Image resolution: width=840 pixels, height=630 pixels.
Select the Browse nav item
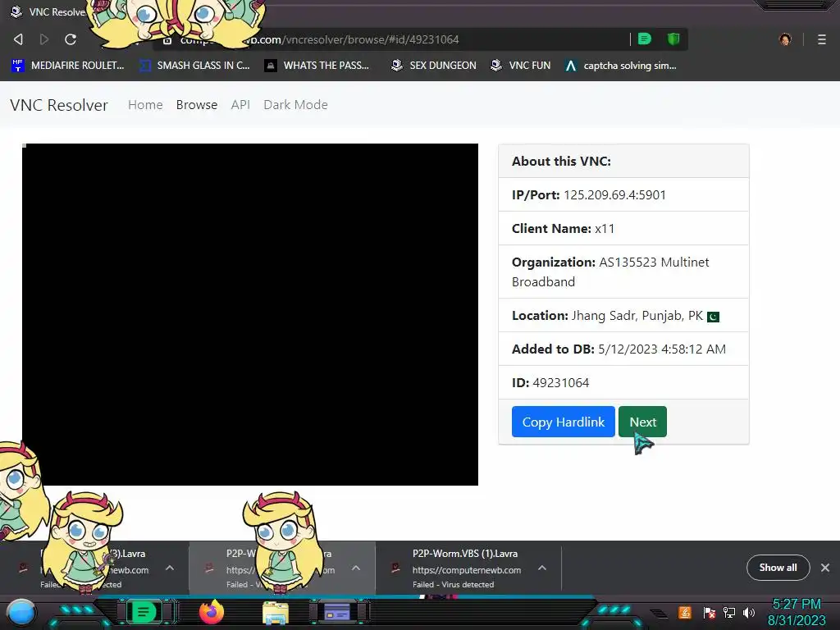(x=197, y=104)
